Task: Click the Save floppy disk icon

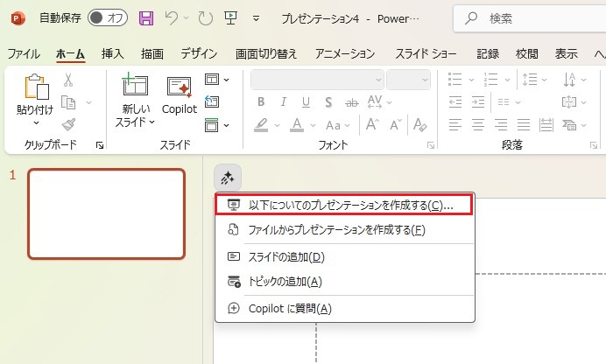Action: click(145, 17)
